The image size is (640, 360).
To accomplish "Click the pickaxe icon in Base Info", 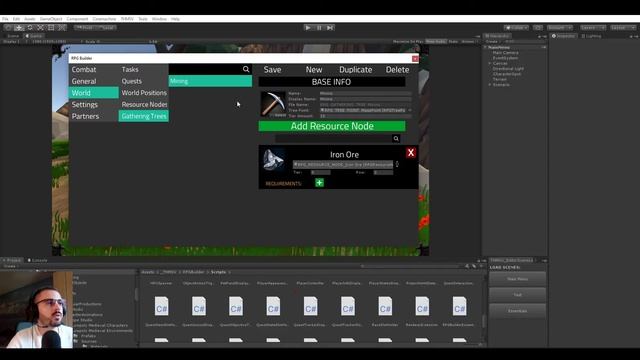I will click(273, 104).
